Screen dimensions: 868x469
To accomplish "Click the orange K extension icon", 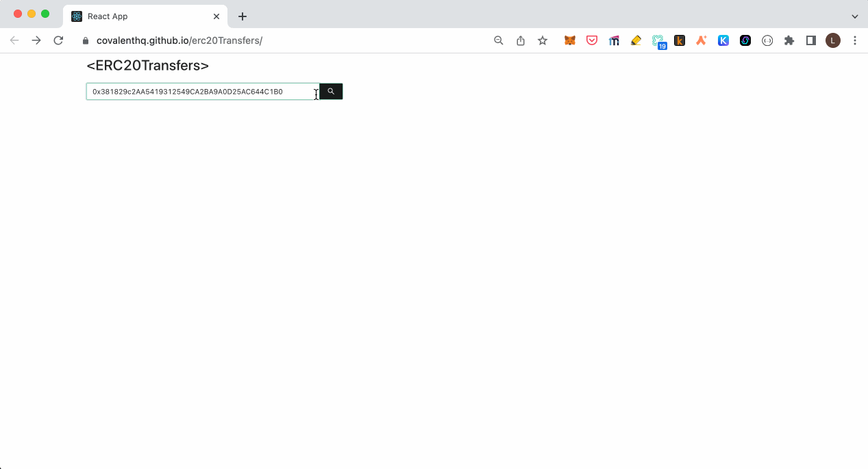I will [x=679, y=40].
